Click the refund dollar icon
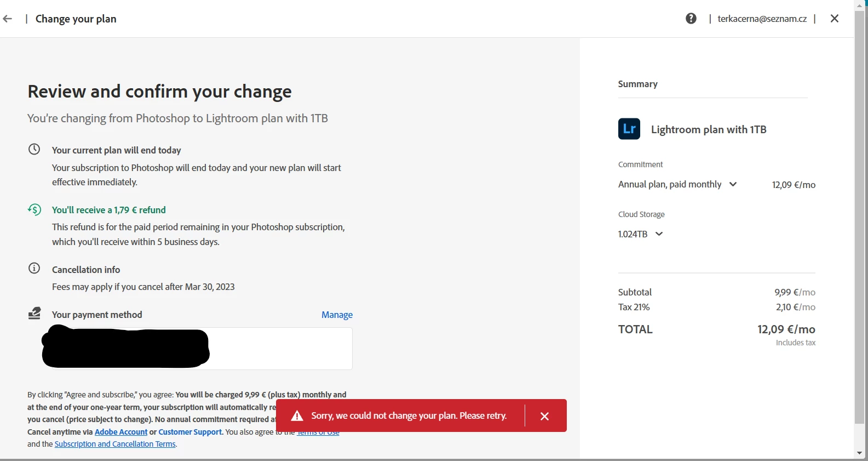The height and width of the screenshot is (461, 868). 34,209
